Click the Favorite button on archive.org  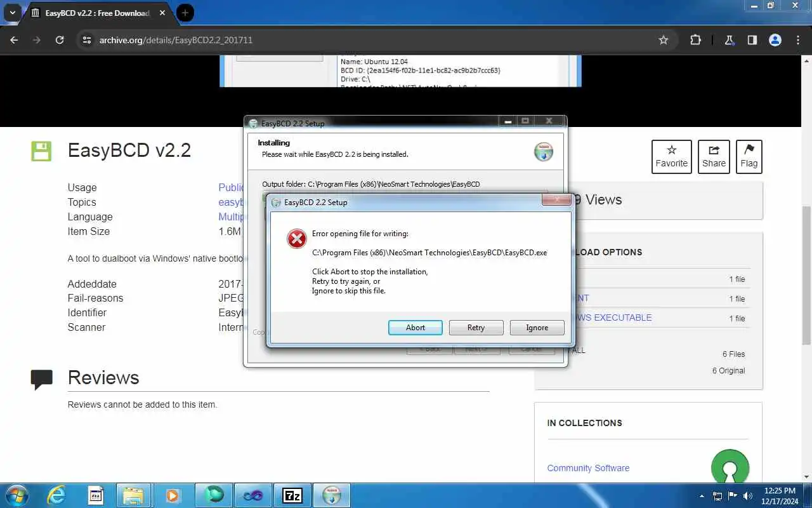[x=672, y=157]
